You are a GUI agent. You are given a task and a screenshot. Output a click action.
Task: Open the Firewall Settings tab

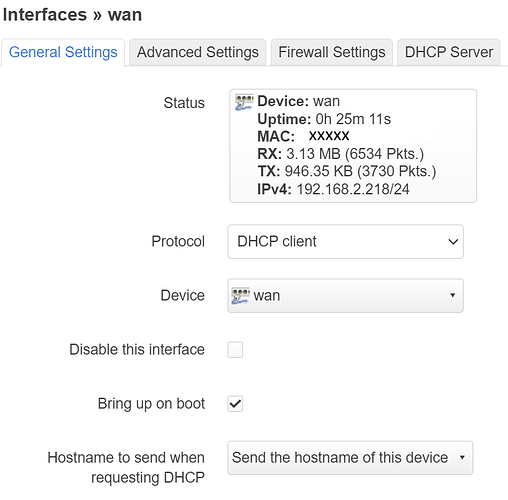[x=332, y=52]
